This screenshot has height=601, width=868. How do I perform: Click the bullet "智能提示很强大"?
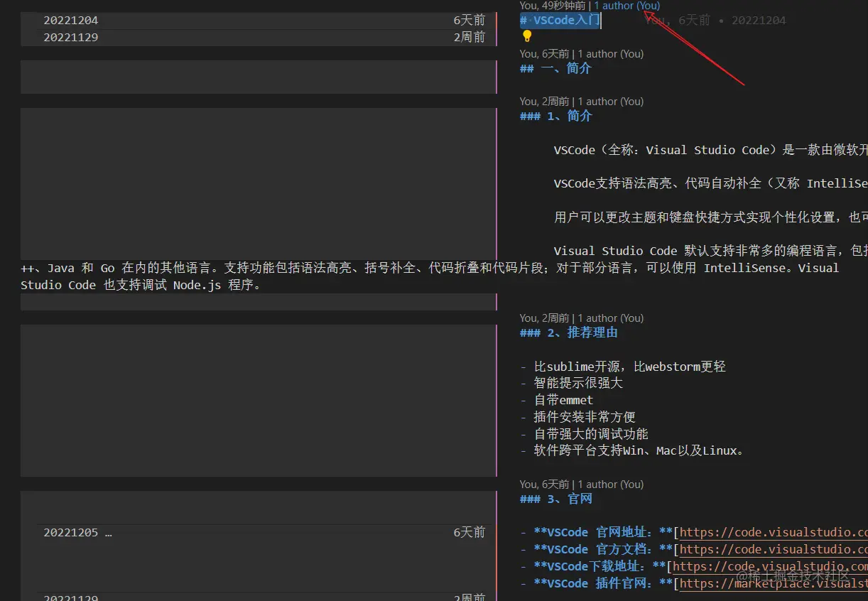577,382
